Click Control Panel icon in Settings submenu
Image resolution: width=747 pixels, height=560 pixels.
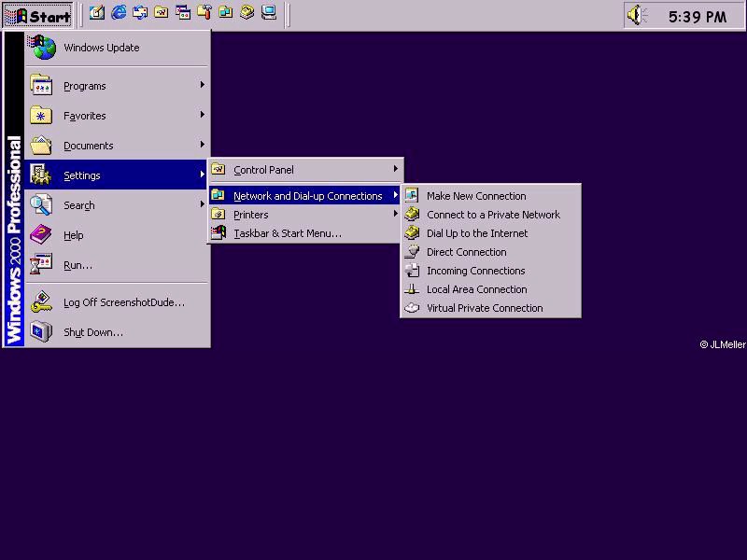tap(218, 169)
